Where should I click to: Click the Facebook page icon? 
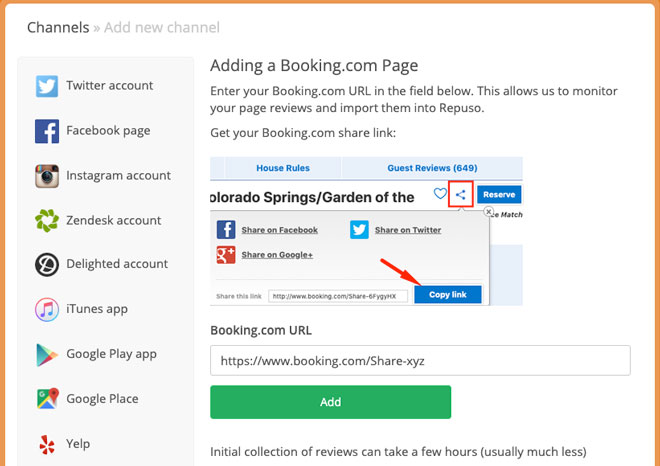pyautogui.click(x=47, y=131)
